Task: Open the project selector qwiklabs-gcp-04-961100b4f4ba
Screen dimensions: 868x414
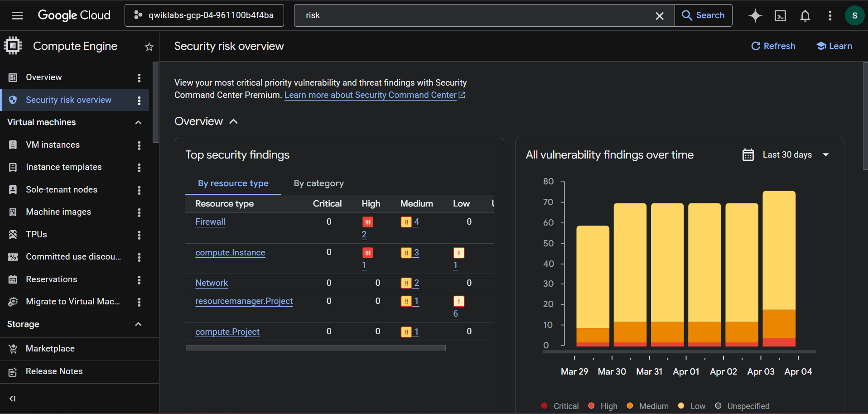Action: (x=204, y=15)
